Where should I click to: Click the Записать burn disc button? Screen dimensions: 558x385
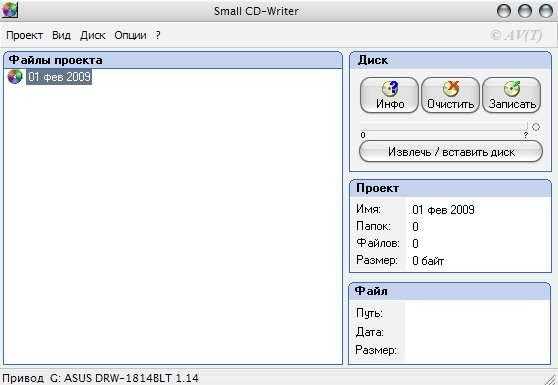point(511,95)
